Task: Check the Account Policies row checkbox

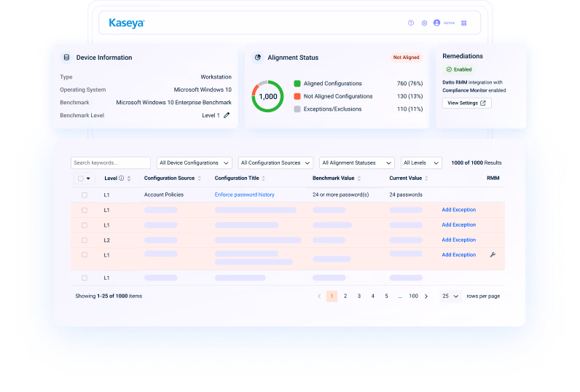Action: pos(85,195)
